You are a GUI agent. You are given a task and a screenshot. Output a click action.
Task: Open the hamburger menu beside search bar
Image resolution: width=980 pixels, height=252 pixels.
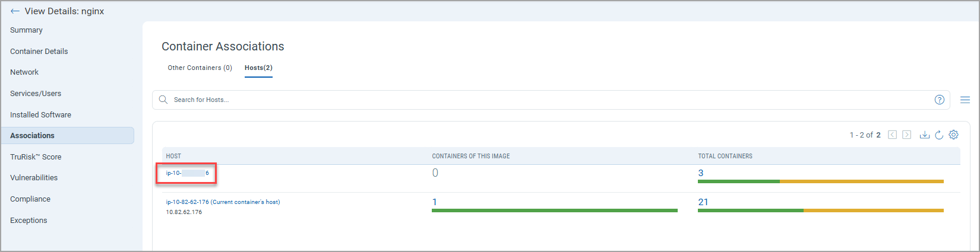pos(965,100)
